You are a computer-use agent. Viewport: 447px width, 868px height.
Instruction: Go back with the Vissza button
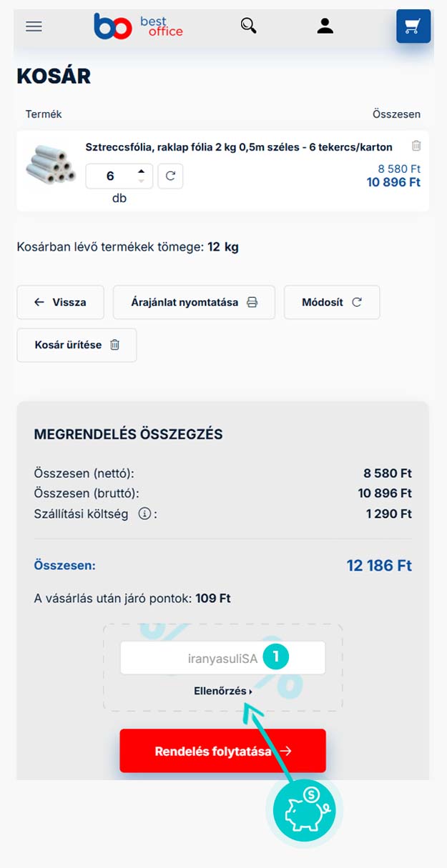coord(60,302)
